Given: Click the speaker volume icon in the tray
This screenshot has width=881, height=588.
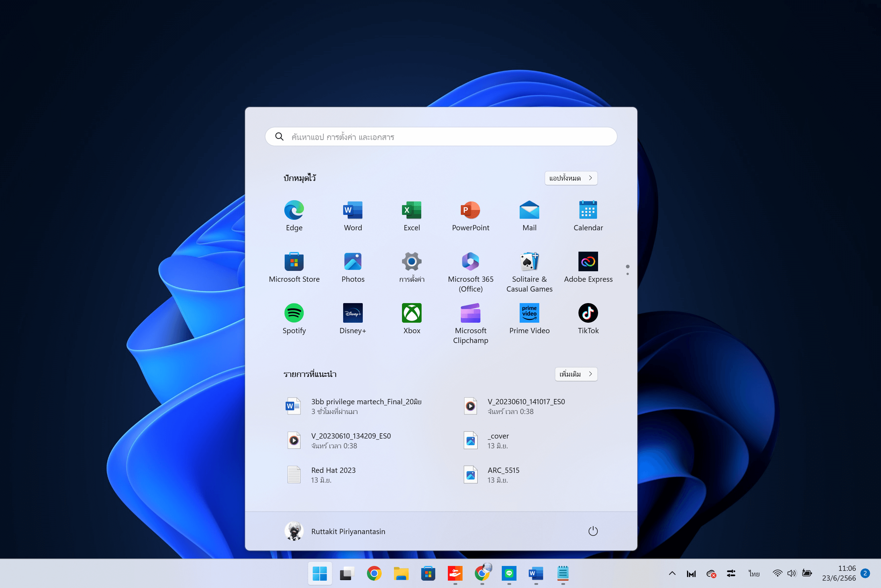Looking at the screenshot, I should pos(791,573).
